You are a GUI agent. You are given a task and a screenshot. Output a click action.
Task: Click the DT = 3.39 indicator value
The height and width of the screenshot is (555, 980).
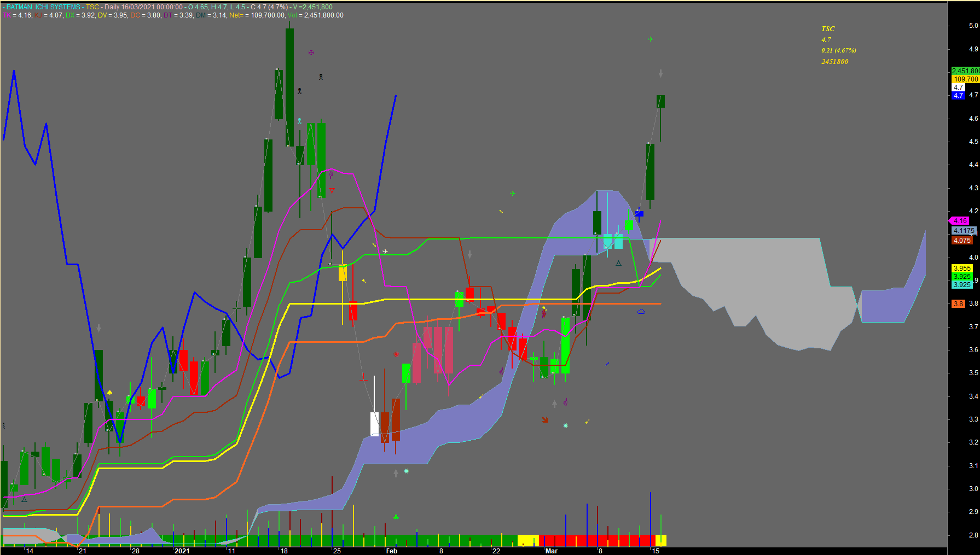(x=178, y=15)
